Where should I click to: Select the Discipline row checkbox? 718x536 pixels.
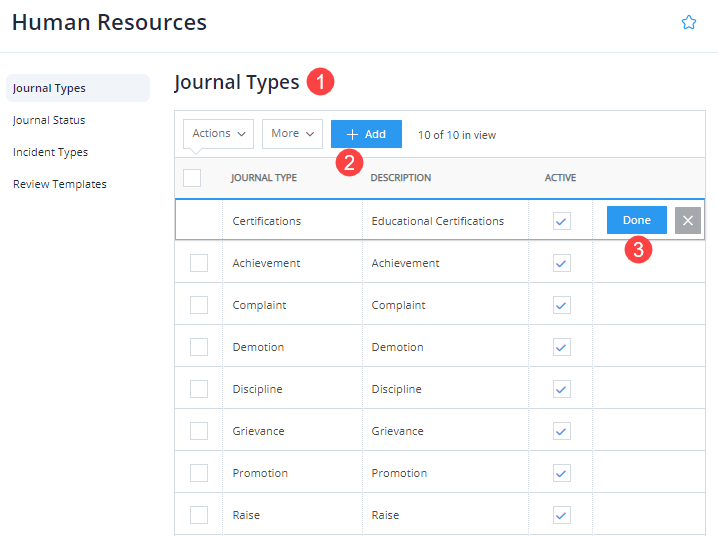click(199, 389)
